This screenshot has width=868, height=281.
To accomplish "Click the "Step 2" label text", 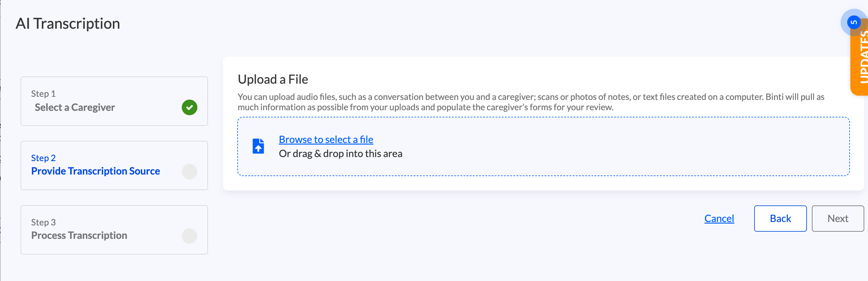I will pos(43,158).
